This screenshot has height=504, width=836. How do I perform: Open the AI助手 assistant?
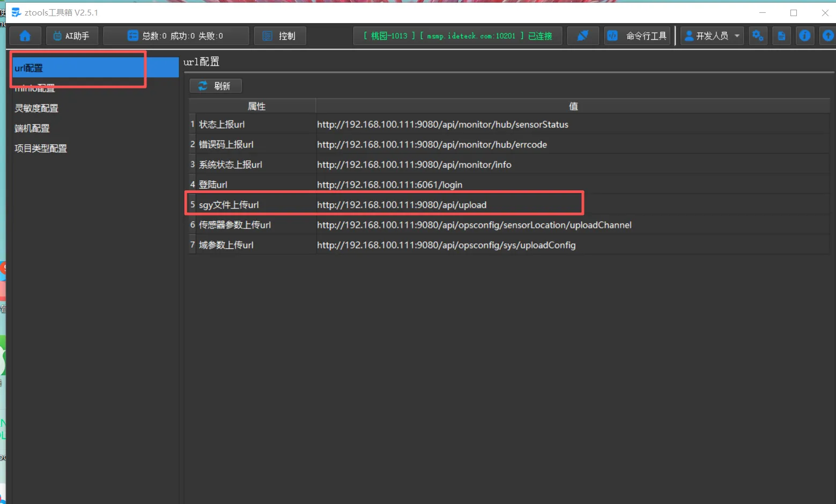[x=71, y=36]
